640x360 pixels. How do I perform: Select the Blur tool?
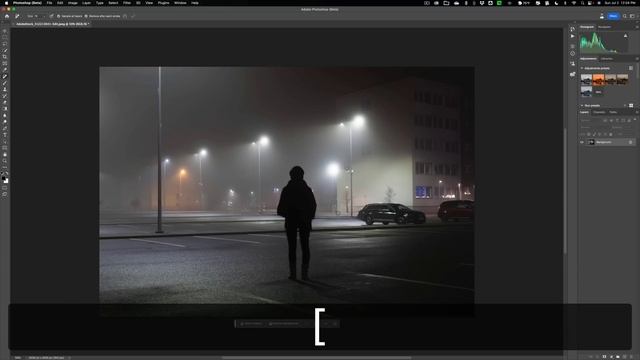pos(5,116)
